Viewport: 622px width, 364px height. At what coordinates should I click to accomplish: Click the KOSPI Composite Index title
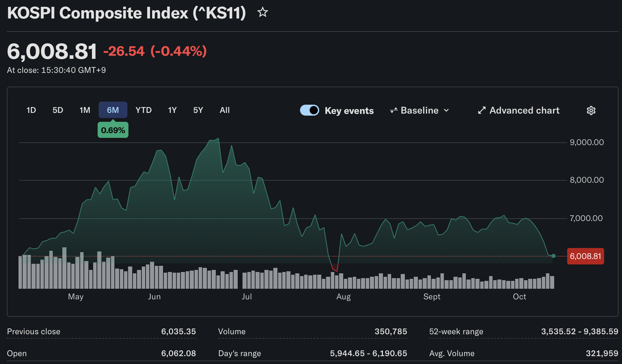coord(127,13)
